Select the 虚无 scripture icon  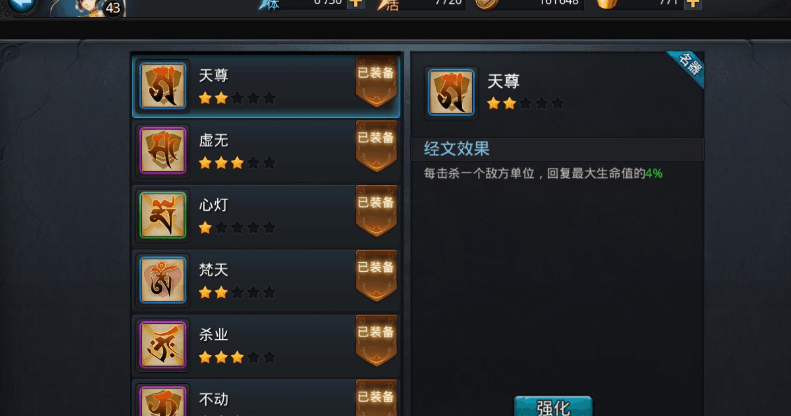[162, 150]
